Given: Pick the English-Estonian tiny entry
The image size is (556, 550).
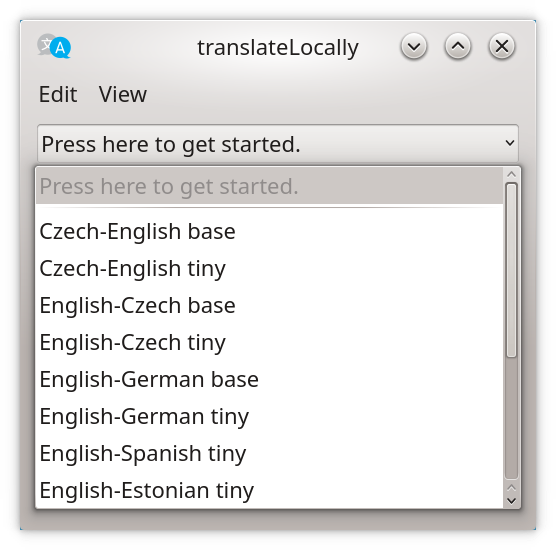Looking at the screenshot, I should (269, 490).
